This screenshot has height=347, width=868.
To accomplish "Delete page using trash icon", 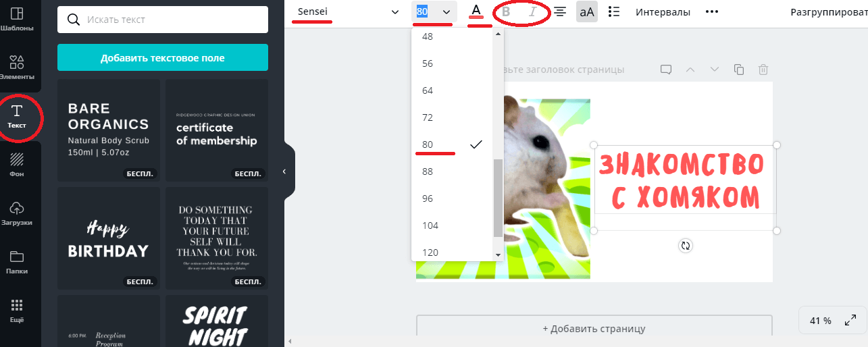I will tap(763, 70).
